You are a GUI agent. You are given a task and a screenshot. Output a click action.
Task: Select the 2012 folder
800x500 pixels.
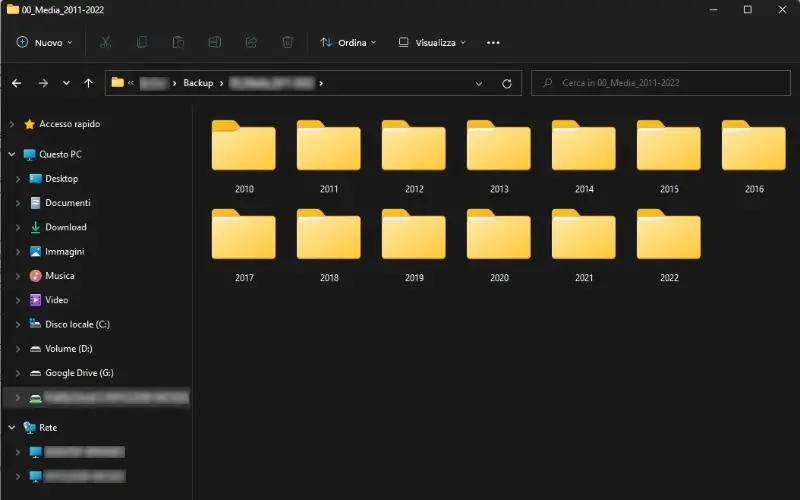point(414,157)
